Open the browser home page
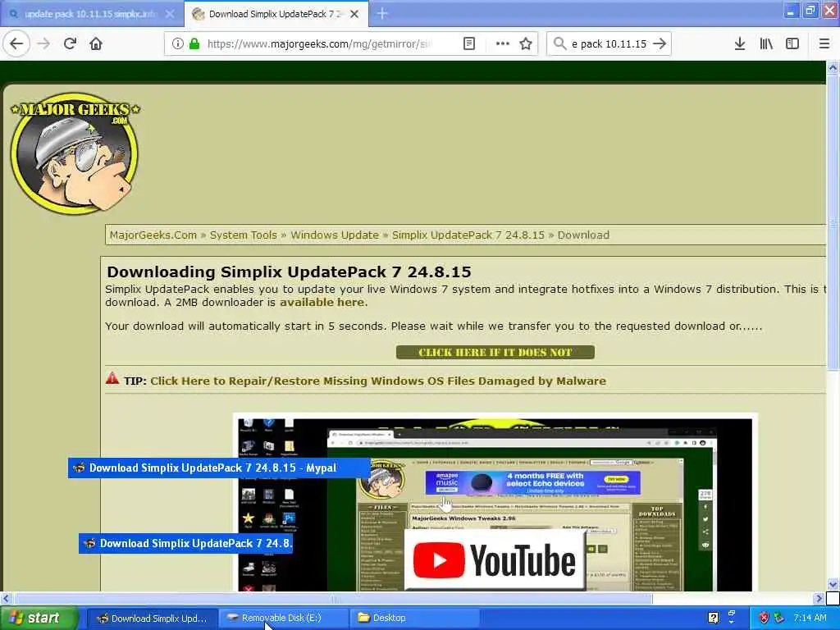Screen dimensions: 840x630 tap(96, 44)
